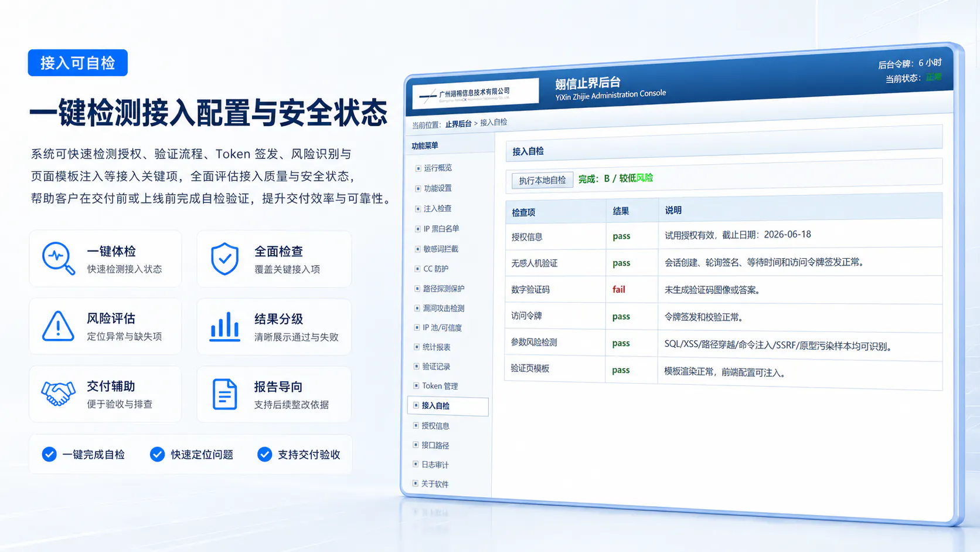The width and height of the screenshot is (980, 552).
Task: Click the checkmark badge beside 支持交付验收
Action: pyautogui.click(x=265, y=454)
